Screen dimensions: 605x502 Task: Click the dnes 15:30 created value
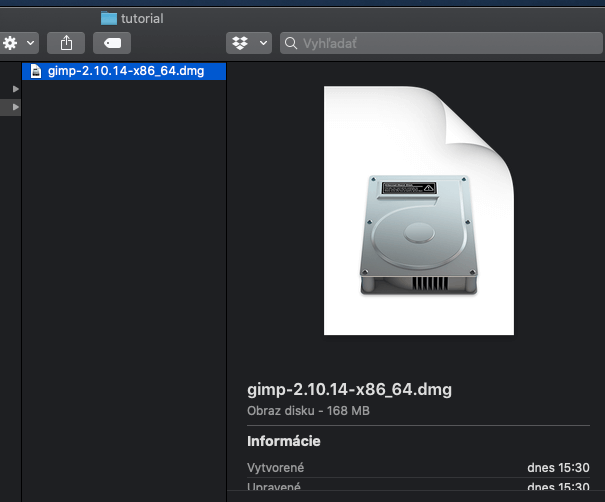click(558, 468)
